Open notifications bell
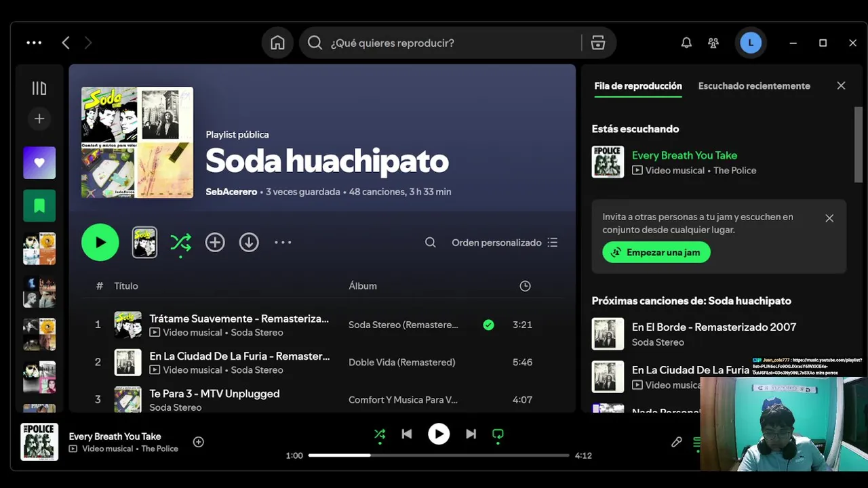 point(686,43)
